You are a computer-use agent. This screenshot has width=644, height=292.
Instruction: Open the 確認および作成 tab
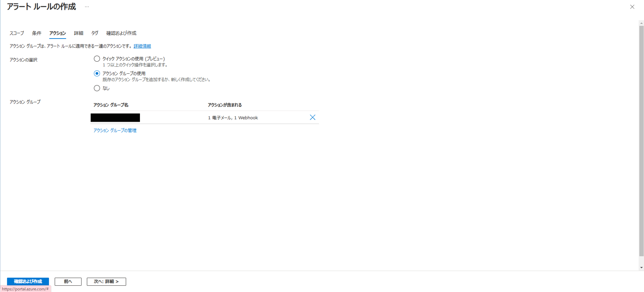coord(121,33)
